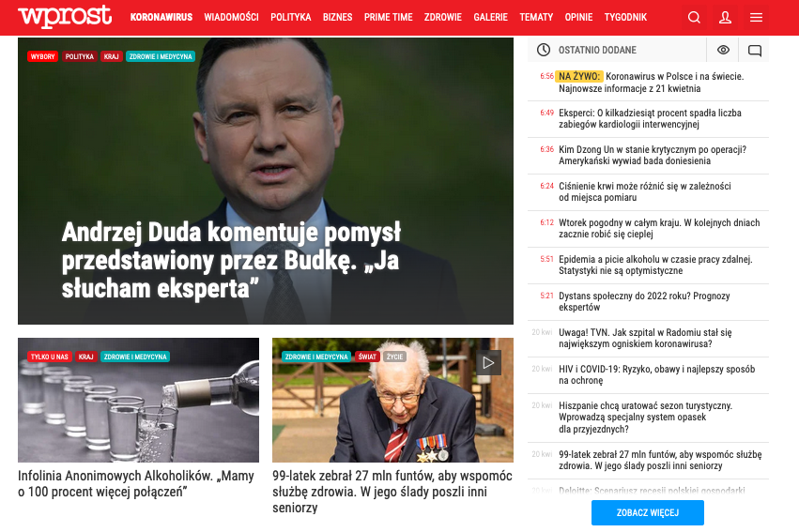The width and height of the screenshot is (799, 532).
Task: Click the Wybory tag on the Duda article
Action: (43, 56)
